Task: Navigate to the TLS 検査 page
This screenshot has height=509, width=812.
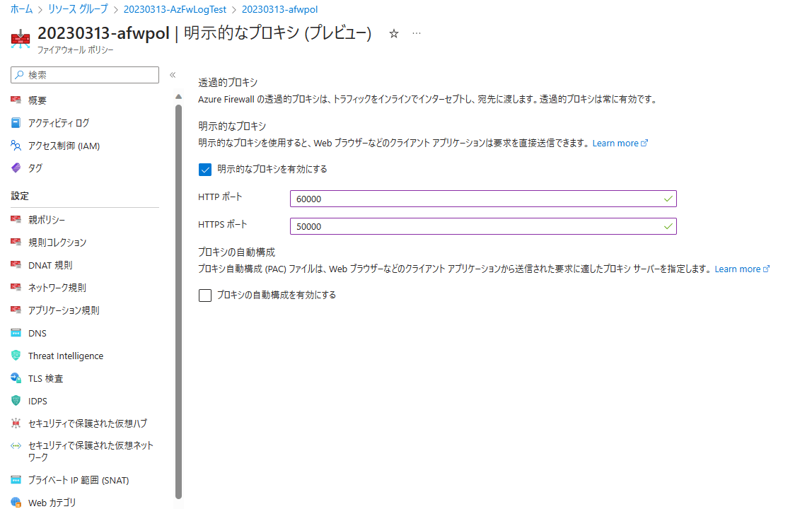Action: point(45,378)
